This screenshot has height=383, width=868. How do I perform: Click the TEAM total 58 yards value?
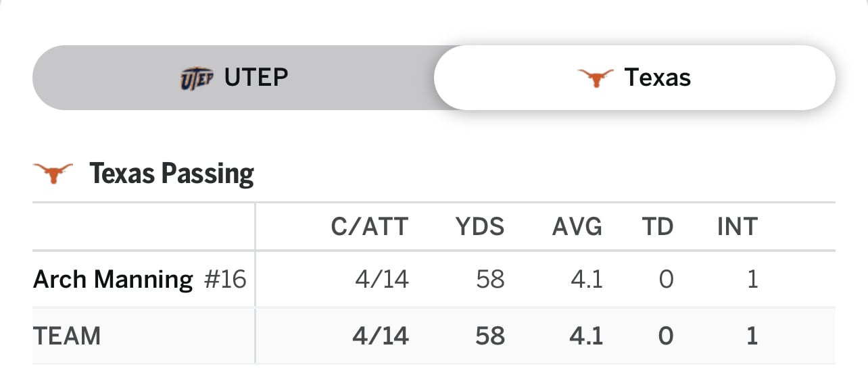pyautogui.click(x=490, y=336)
